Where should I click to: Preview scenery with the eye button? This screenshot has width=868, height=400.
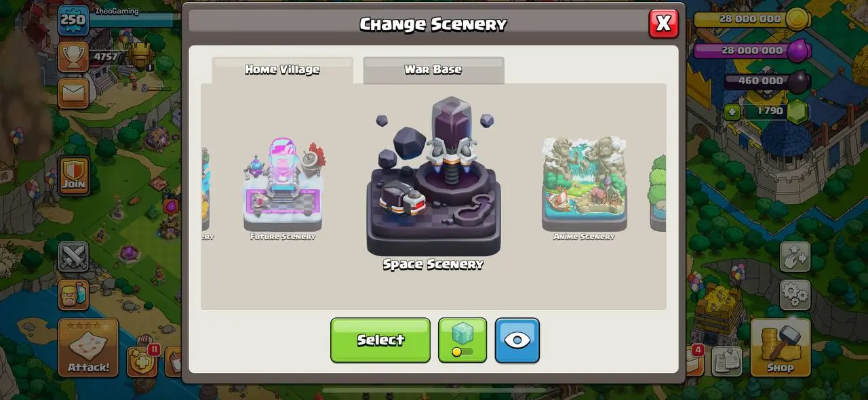(517, 340)
